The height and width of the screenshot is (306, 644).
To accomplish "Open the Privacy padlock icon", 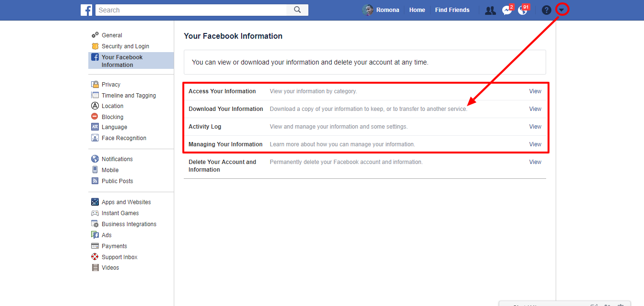I will 95,85.
